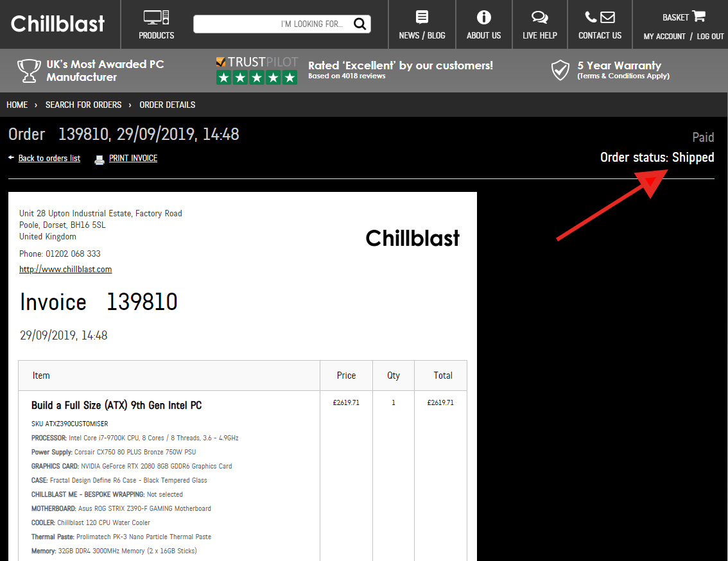Click the trophy award icon
The height and width of the screenshot is (561, 728).
(29, 71)
